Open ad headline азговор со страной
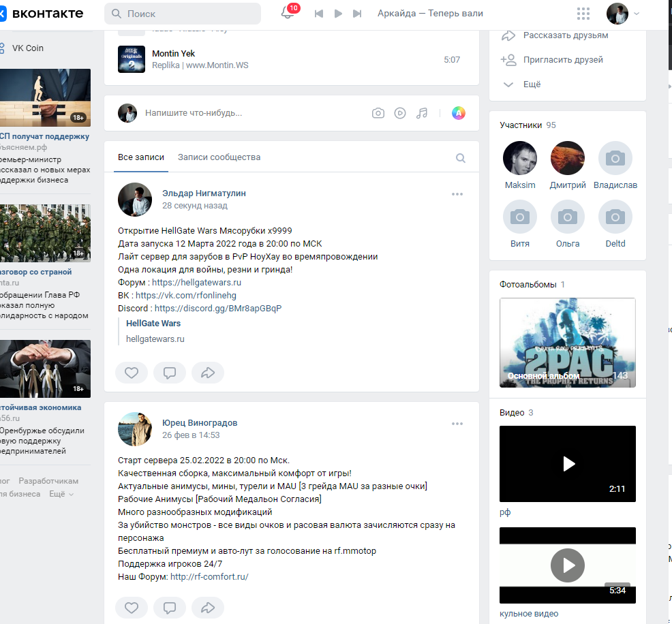 pos(36,272)
